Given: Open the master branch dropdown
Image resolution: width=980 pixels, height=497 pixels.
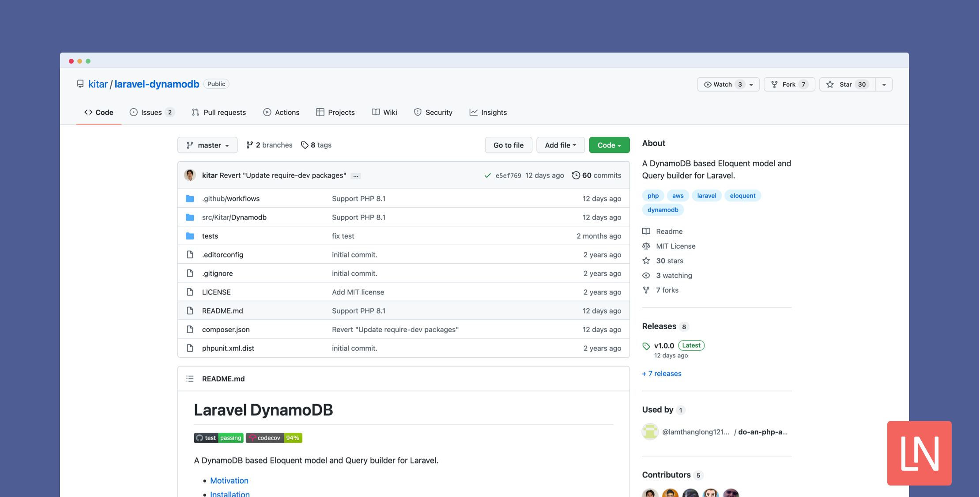Looking at the screenshot, I should click(207, 145).
